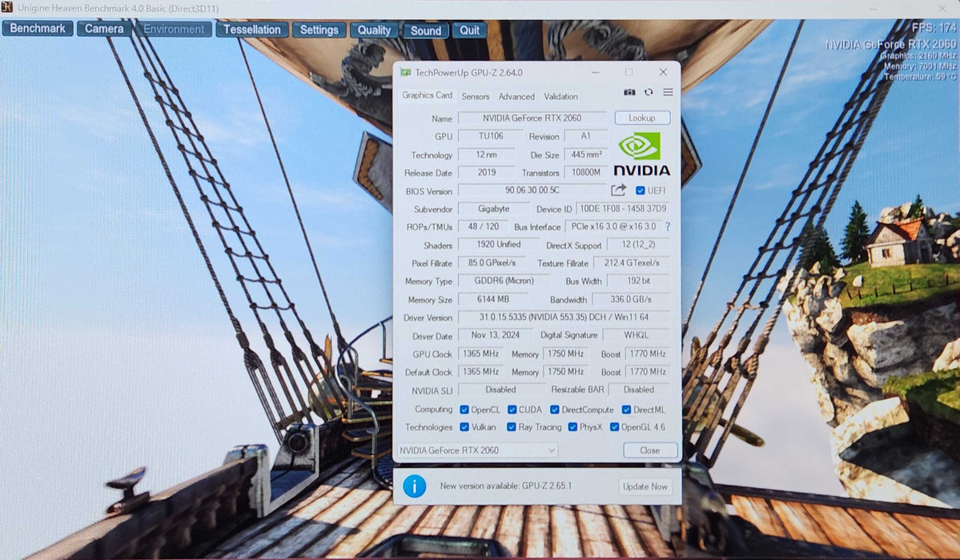Toggle the UEFI checkbox
This screenshot has height=560, width=960.
tap(640, 190)
